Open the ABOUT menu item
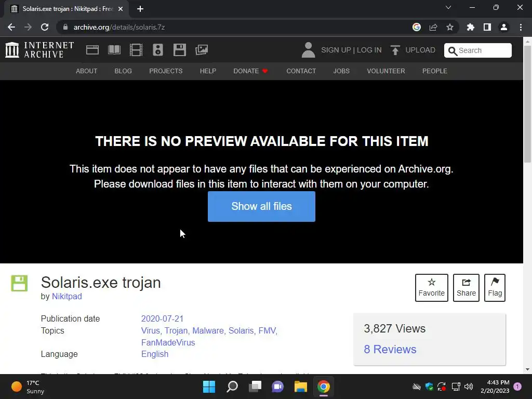 87,71
